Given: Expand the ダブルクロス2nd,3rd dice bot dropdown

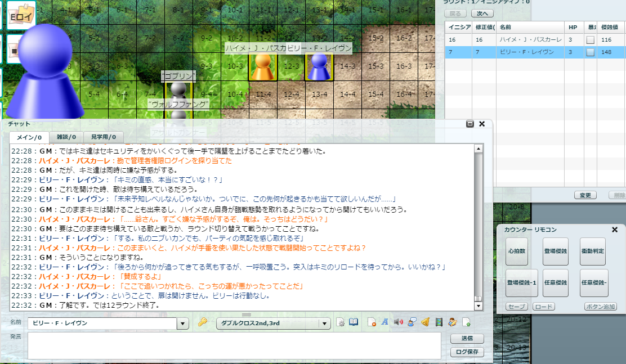Looking at the screenshot, I should pos(324,323).
